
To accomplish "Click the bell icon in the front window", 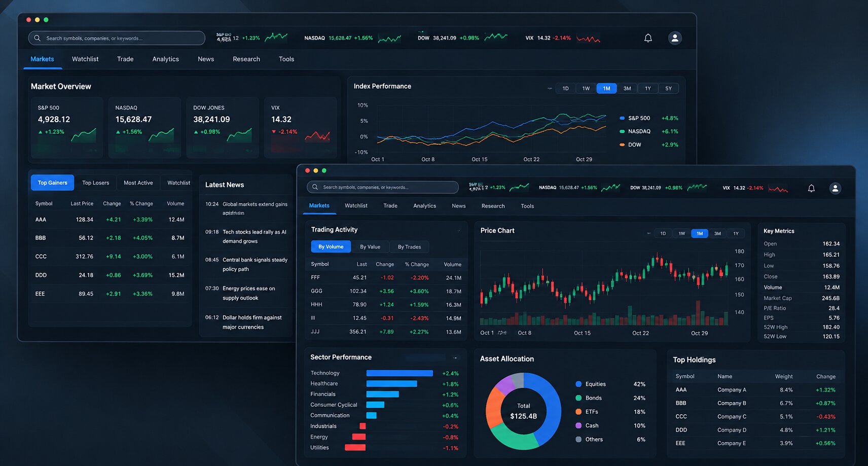I will (811, 188).
